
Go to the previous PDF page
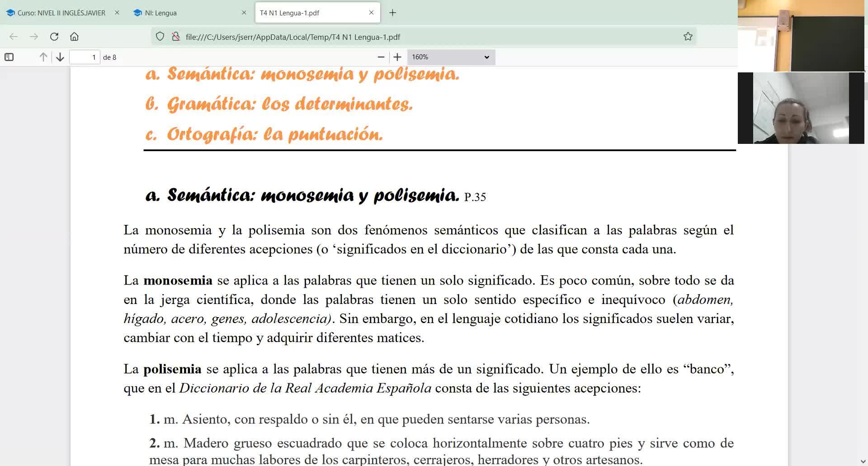click(43, 57)
